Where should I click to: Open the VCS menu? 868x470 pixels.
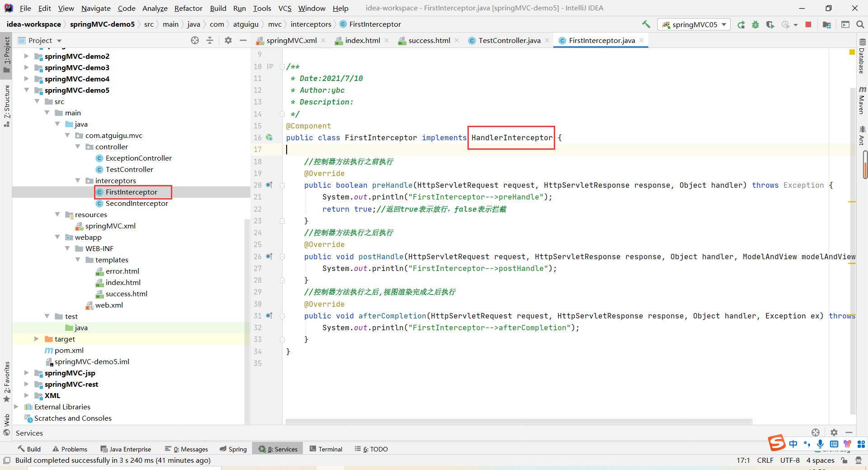tap(285, 8)
